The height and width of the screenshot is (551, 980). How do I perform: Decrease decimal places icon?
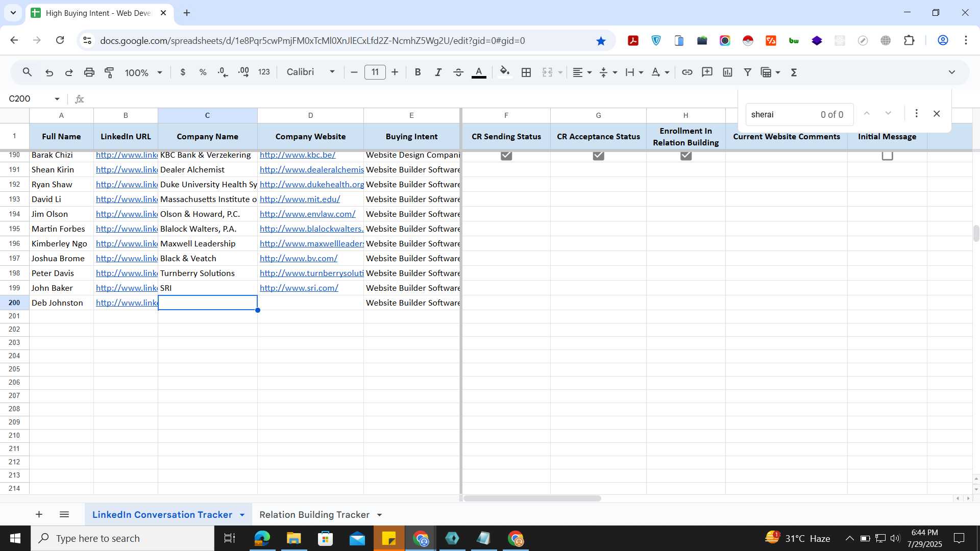tap(223, 72)
